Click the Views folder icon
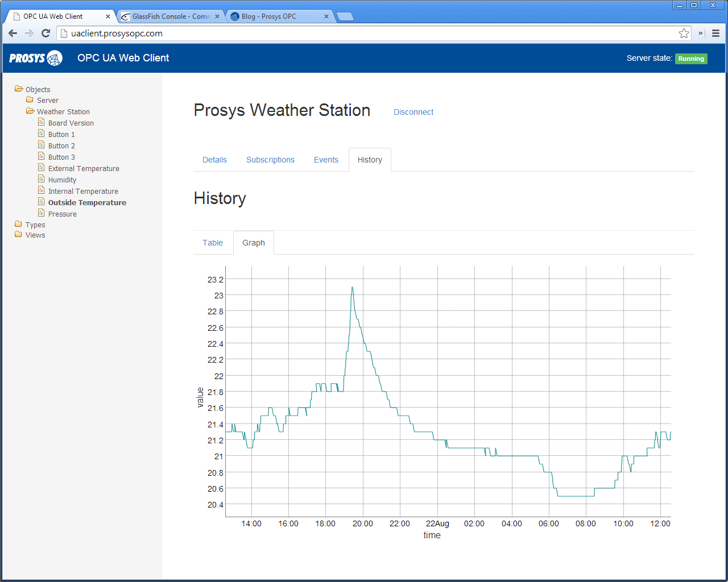The image size is (728, 582). [x=18, y=234]
